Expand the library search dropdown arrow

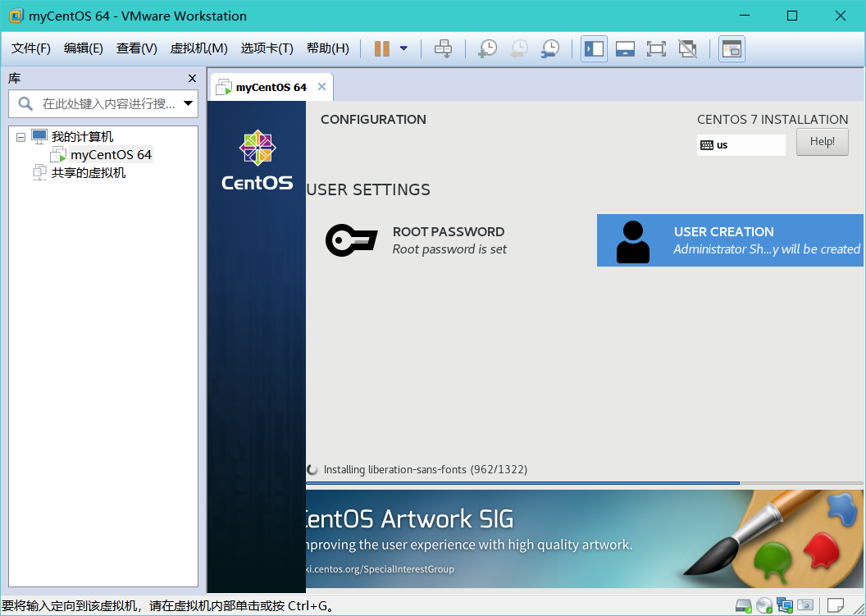189,103
